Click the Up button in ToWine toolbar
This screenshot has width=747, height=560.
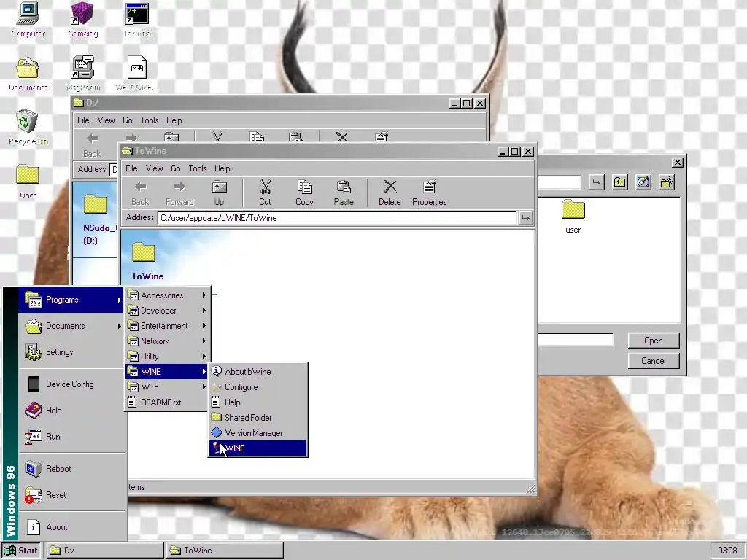tap(219, 192)
